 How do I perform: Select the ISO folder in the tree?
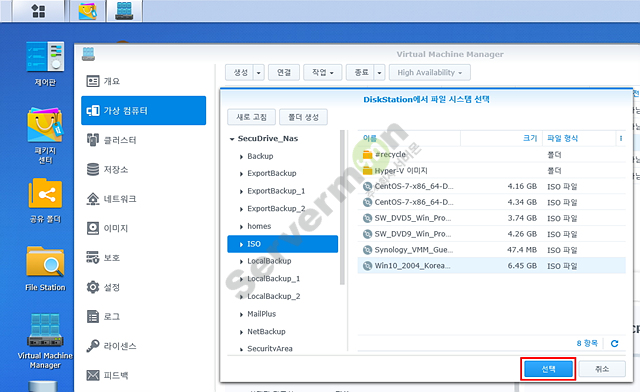(x=282, y=244)
